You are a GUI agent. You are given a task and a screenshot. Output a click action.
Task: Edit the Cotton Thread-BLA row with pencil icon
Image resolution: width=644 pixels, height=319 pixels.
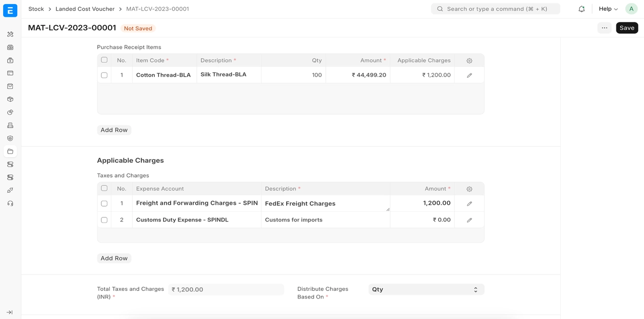469,75
